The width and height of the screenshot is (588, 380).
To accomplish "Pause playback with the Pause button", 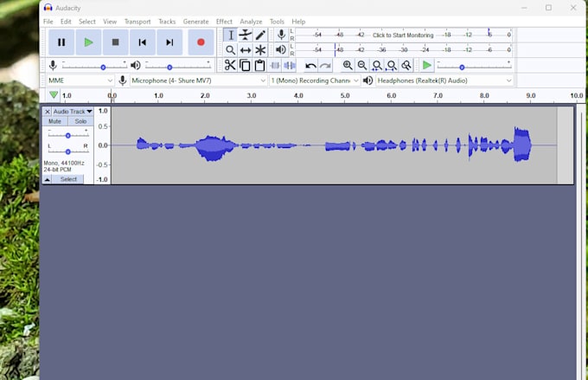I will click(x=61, y=42).
